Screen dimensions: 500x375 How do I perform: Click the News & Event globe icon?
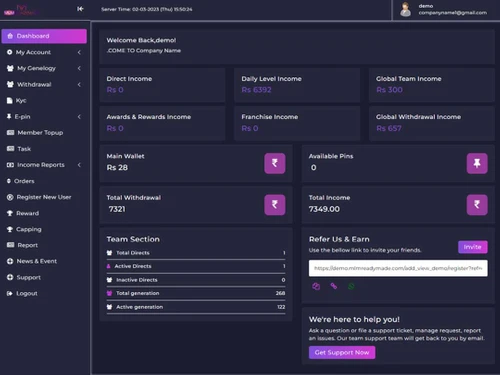tap(10, 261)
